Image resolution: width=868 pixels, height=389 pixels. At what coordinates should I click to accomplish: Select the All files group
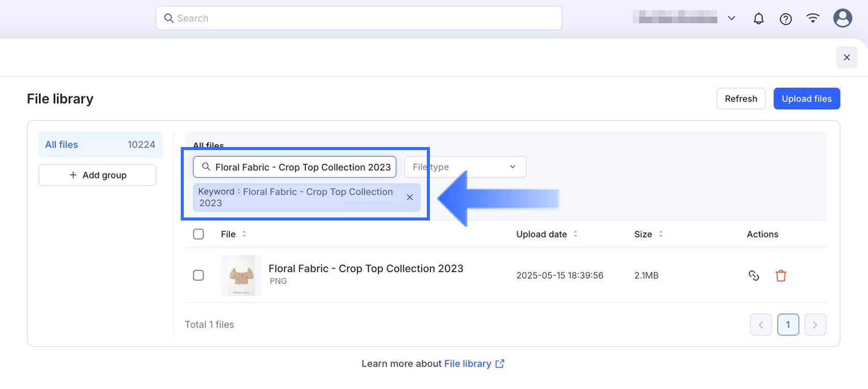100,144
